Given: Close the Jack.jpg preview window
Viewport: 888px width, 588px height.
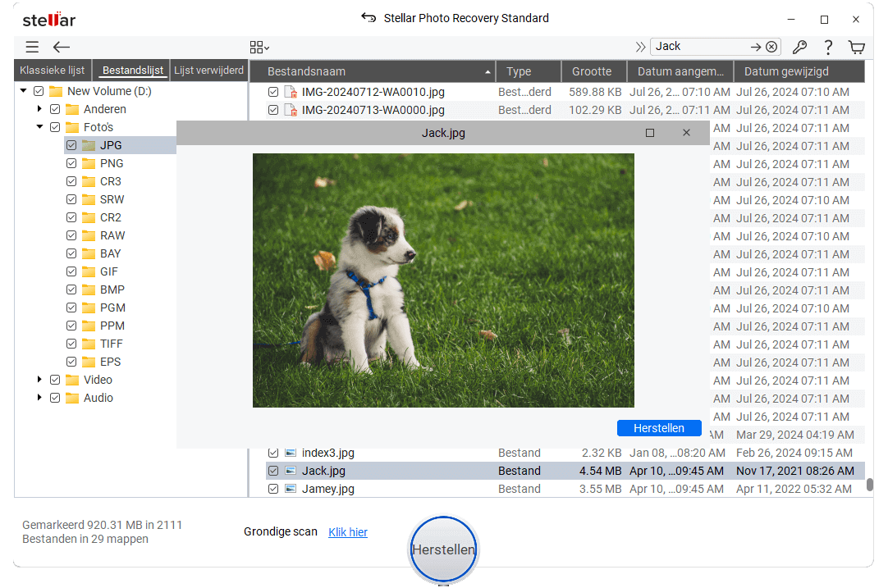Looking at the screenshot, I should (x=686, y=133).
